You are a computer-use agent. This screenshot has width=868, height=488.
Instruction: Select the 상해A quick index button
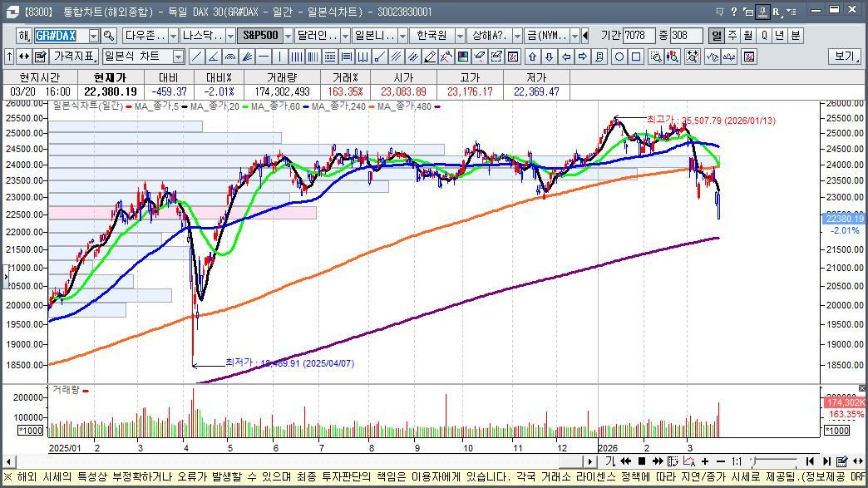click(x=490, y=36)
